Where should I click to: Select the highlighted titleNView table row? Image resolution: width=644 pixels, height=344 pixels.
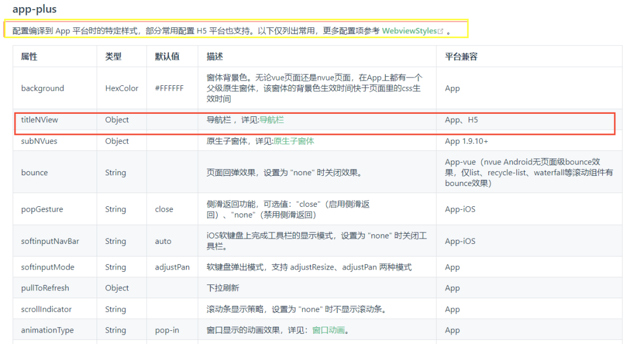pyautogui.click(x=316, y=120)
